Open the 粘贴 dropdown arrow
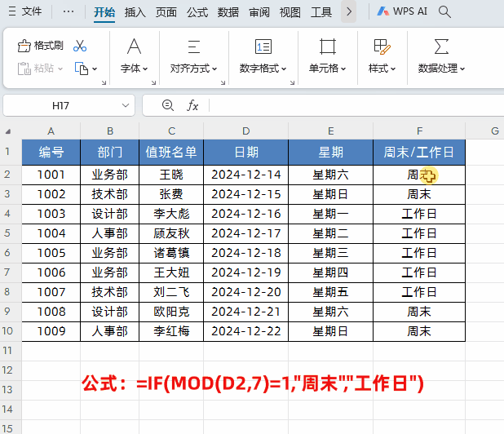This screenshot has height=434, width=504. coord(60,69)
